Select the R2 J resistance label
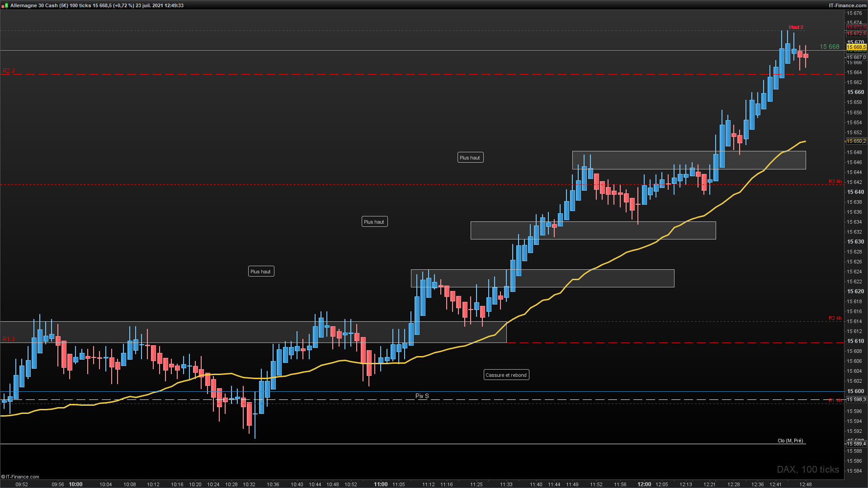This screenshot has width=868, height=488. pos(9,70)
